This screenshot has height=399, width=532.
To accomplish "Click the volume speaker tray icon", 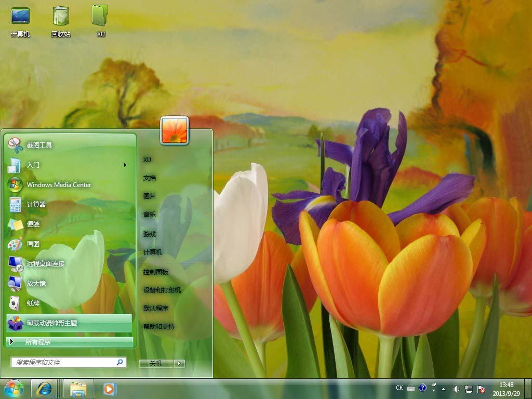I will pyautogui.click(x=456, y=389).
